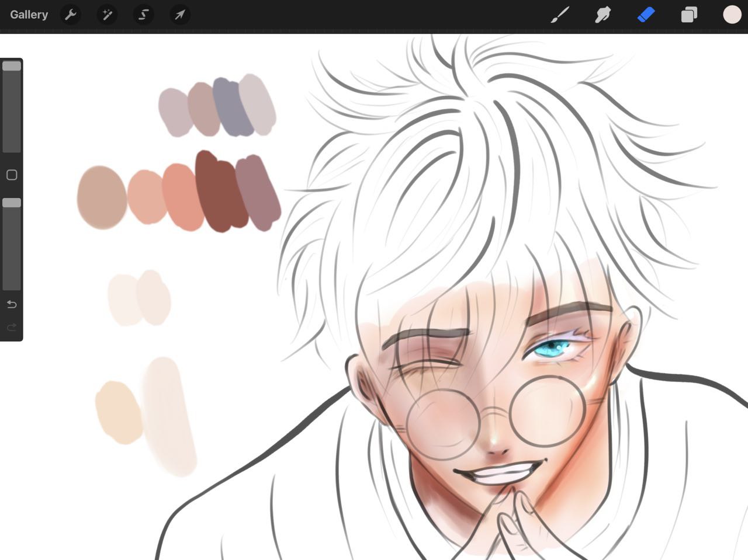Open the Adjustments magic wand menu
Viewport: 748px width, 560px height.
[x=107, y=15]
